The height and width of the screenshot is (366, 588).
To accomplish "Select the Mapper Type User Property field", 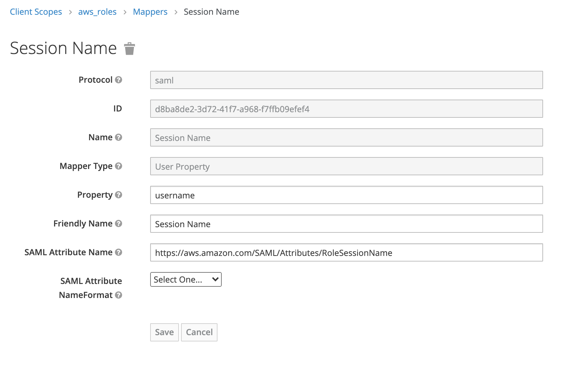I will tap(347, 166).
